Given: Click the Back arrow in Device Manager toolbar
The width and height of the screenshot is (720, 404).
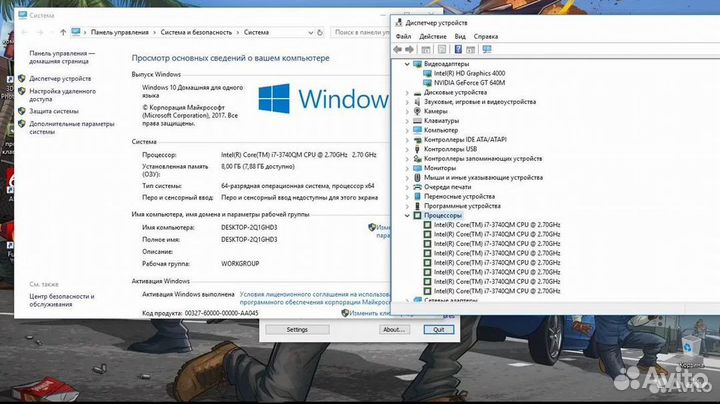Looking at the screenshot, I should pyautogui.click(x=399, y=48).
